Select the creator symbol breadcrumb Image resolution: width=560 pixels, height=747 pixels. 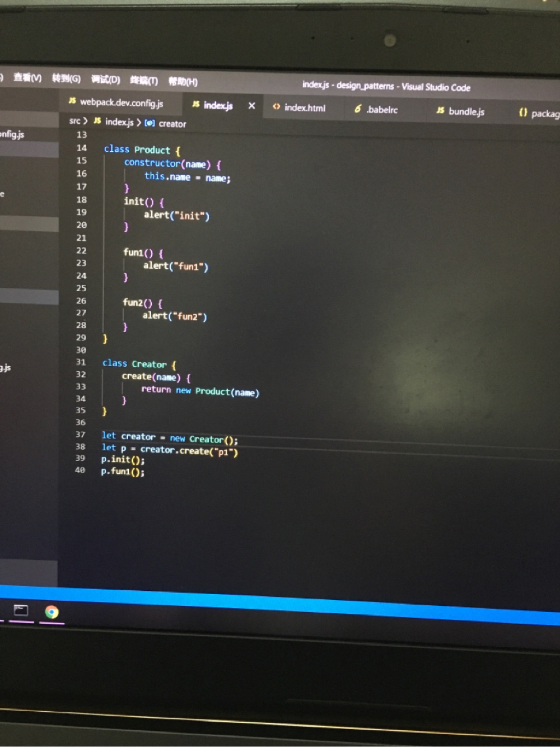click(x=172, y=124)
